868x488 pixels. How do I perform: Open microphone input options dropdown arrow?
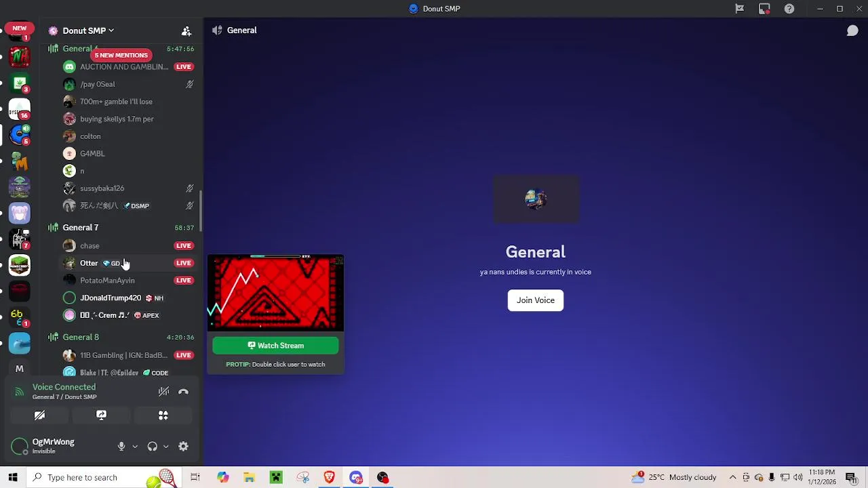coord(135,447)
